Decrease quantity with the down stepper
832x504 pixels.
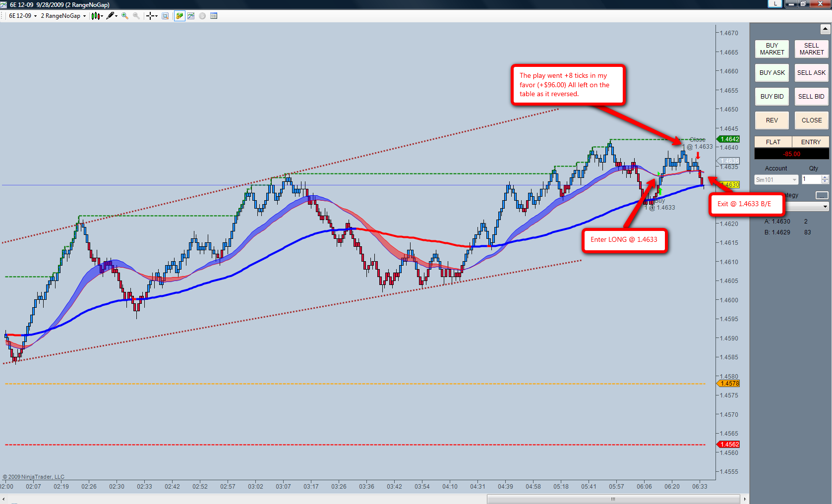pyautogui.click(x=825, y=182)
